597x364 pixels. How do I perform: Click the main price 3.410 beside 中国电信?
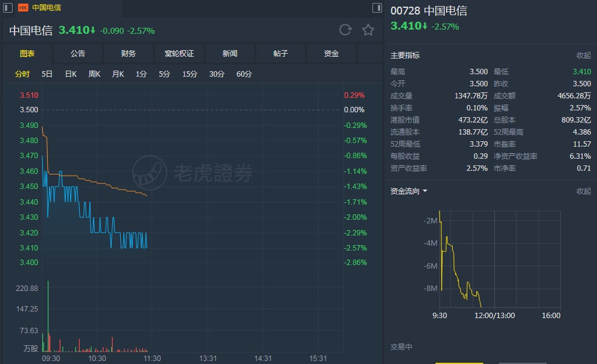77,30
